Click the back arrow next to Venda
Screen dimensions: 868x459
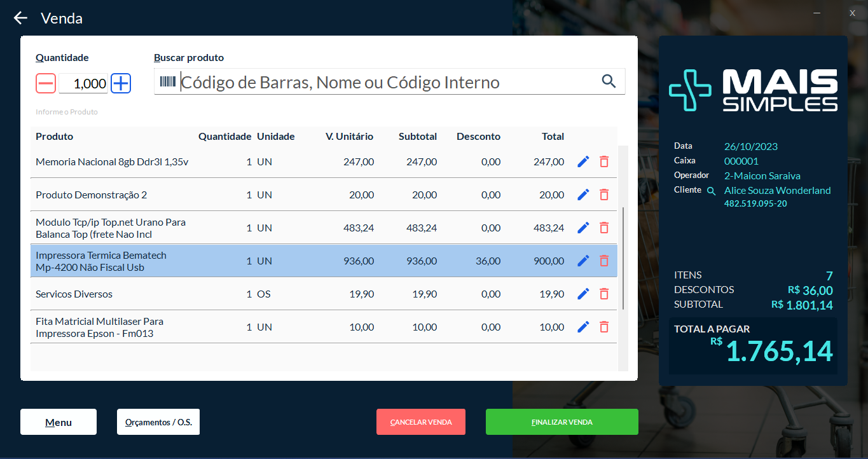pyautogui.click(x=21, y=18)
